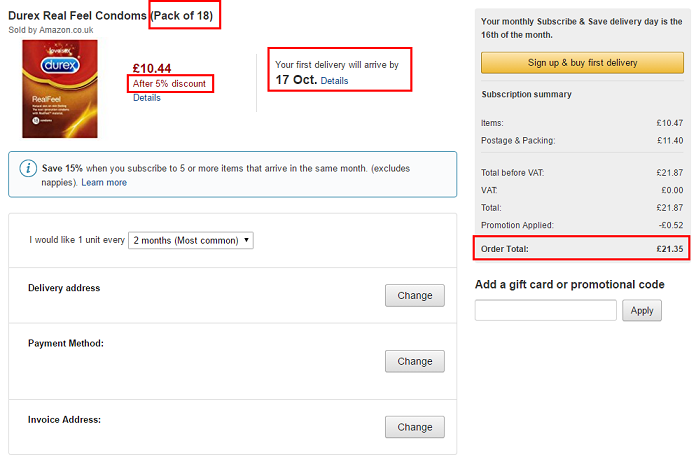Screen dimensions: 696x469
Task: Change the invoice address
Action: (414, 427)
